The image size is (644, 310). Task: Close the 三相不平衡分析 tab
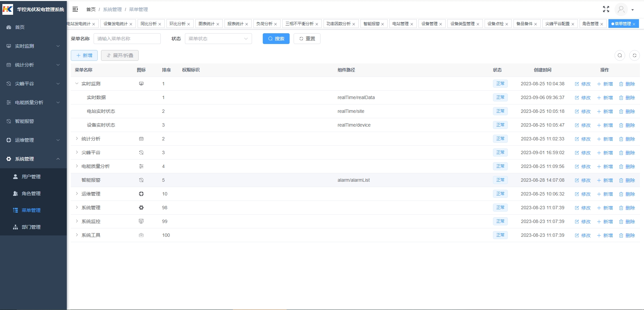[x=317, y=24]
